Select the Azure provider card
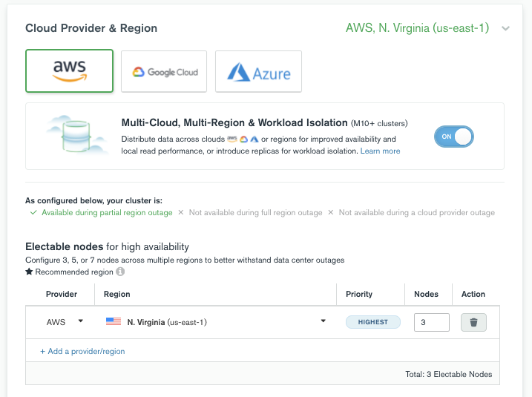This screenshot has width=532, height=397. [x=258, y=71]
